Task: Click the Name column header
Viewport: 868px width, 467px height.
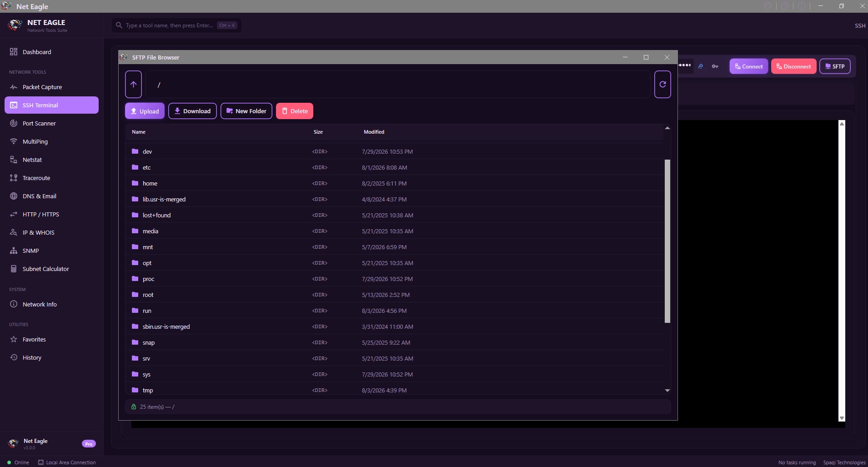Action: [x=139, y=132]
